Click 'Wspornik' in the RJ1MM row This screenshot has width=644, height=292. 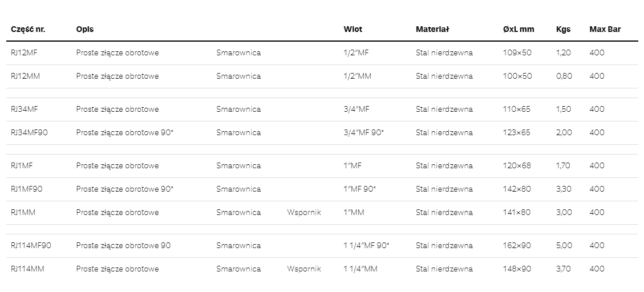pos(304,212)
